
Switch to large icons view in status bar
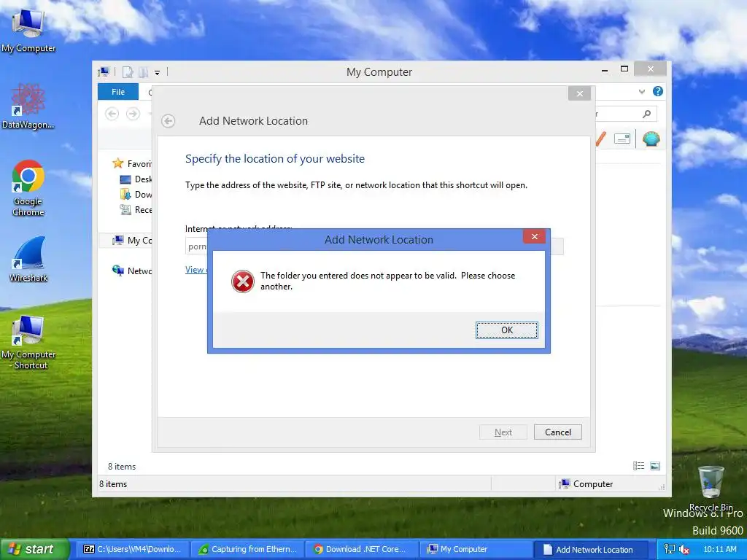point(655,466)
